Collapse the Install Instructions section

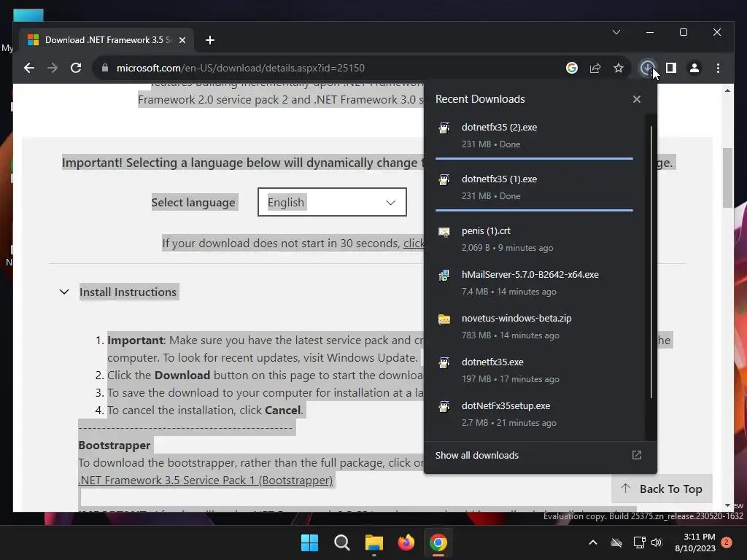64,292
